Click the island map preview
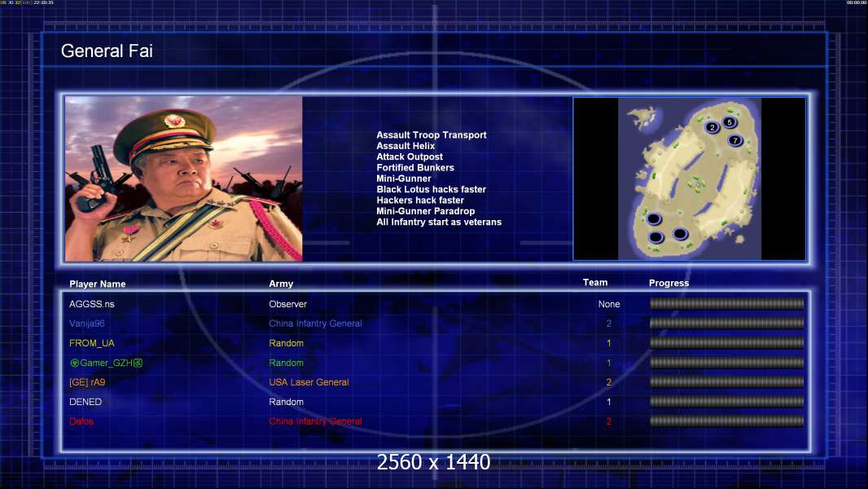Viewport: 868px width, 489px height. (689, 178)
